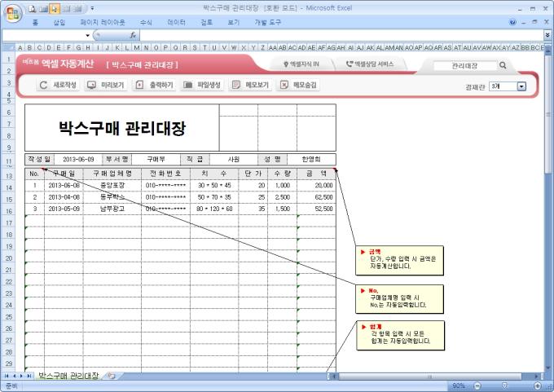The height and width of the screenshot is (392, 554).
Task: Click the 합계 memo note box
Action: [x=400, y=336]
